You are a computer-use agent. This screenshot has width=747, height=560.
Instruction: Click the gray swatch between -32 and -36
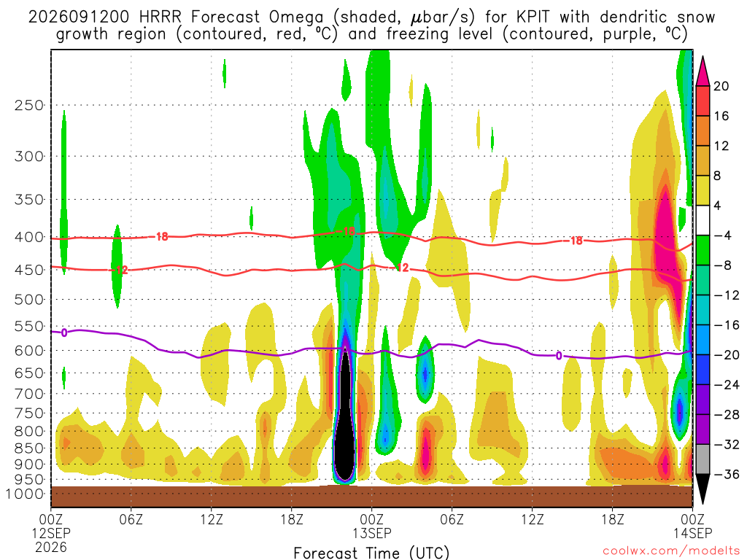click(703, 459)
